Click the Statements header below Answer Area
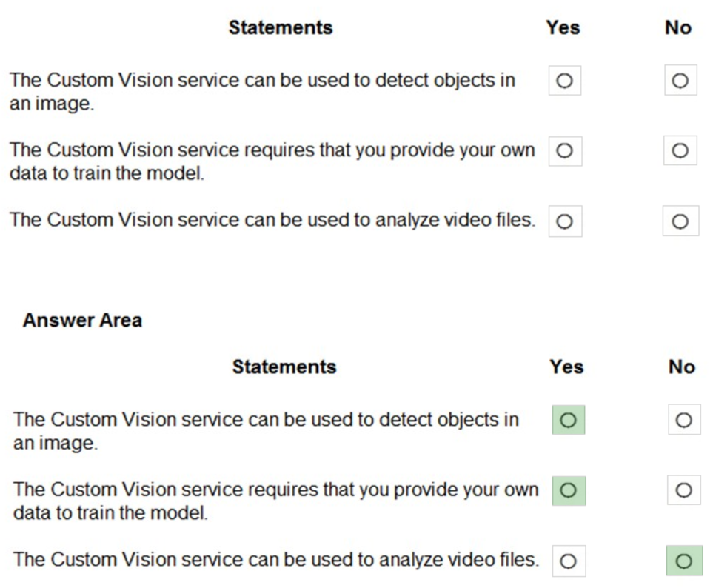The width and height of the screenshot is (713, 588). pyautogui.click(x=284, y=367)
